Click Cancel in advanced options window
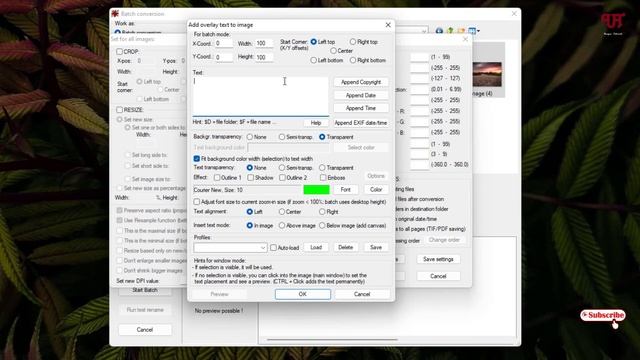 [x=438, y=276]
